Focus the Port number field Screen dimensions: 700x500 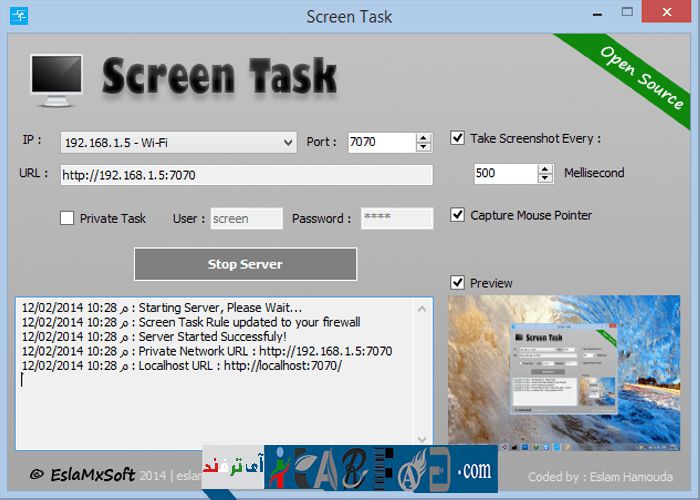pos(380,143)
